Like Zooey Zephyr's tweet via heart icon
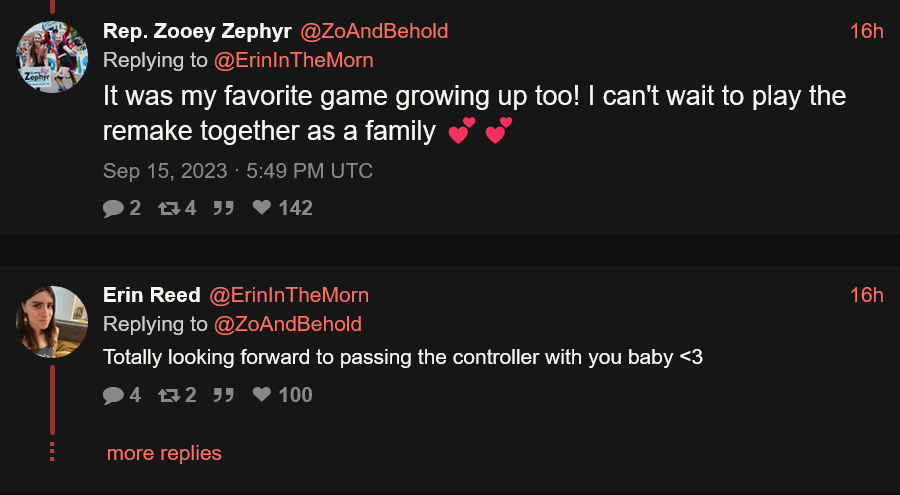Viewport: 900px width, 495px height. [262, 208]
